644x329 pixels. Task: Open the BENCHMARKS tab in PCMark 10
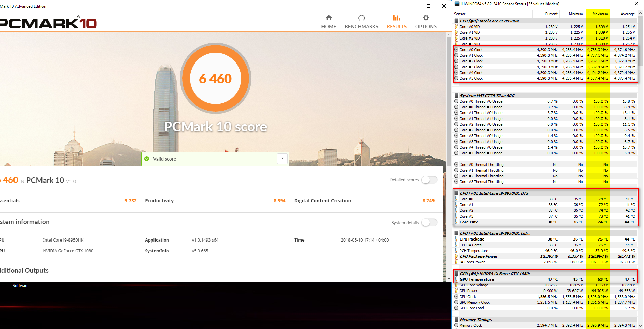click(361, 22)
